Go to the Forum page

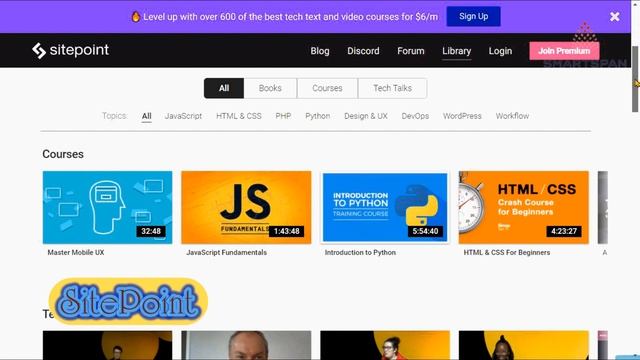coord(411,51)
